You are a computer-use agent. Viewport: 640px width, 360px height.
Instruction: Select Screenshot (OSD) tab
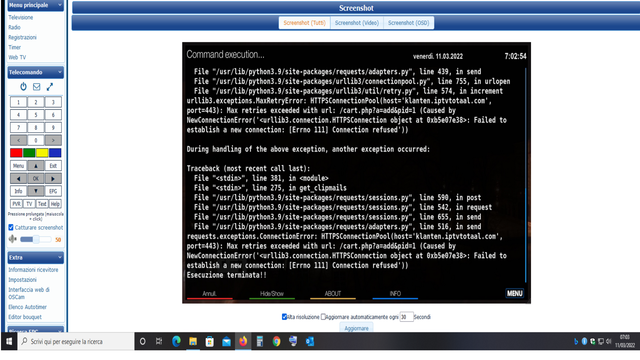pyautogui.click(x=409, y=23)
